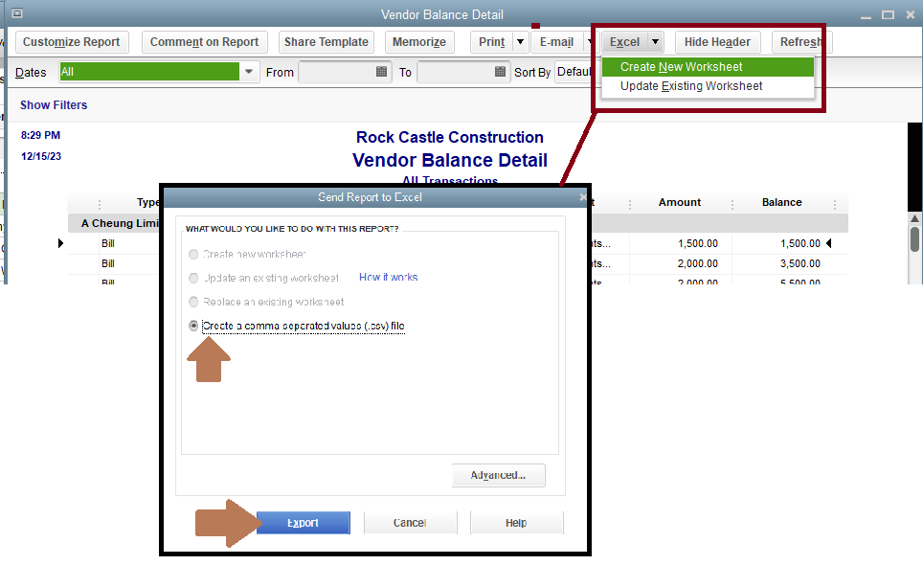The height and width of the screenshot is (588, 923).
Task: Click the E-mail button
Action: click(x=557, y=42)
